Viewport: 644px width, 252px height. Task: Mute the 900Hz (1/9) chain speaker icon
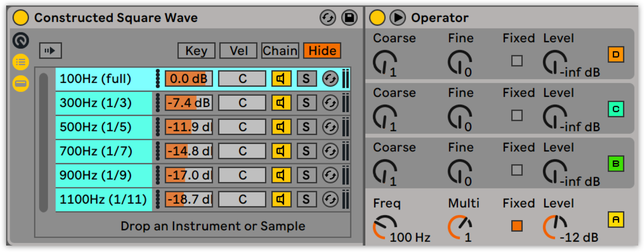pos(281,175)
